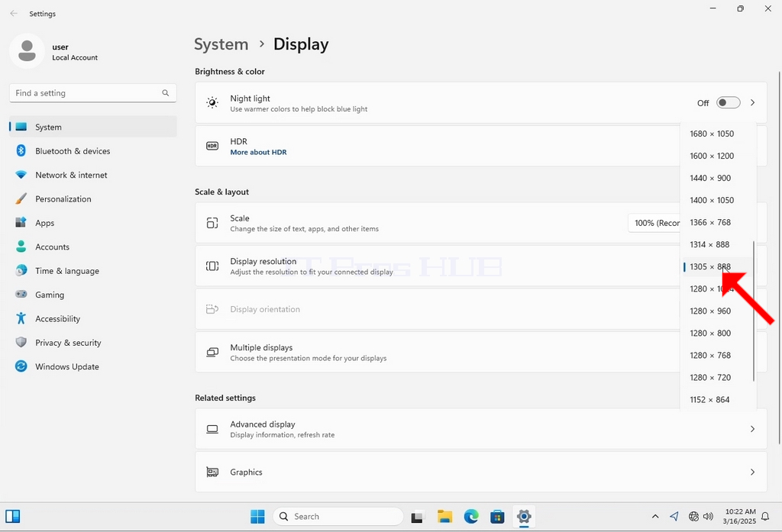The image size is (782, 532).
Task: Select resolution 1152 × 864
Action: click(718, 399)
